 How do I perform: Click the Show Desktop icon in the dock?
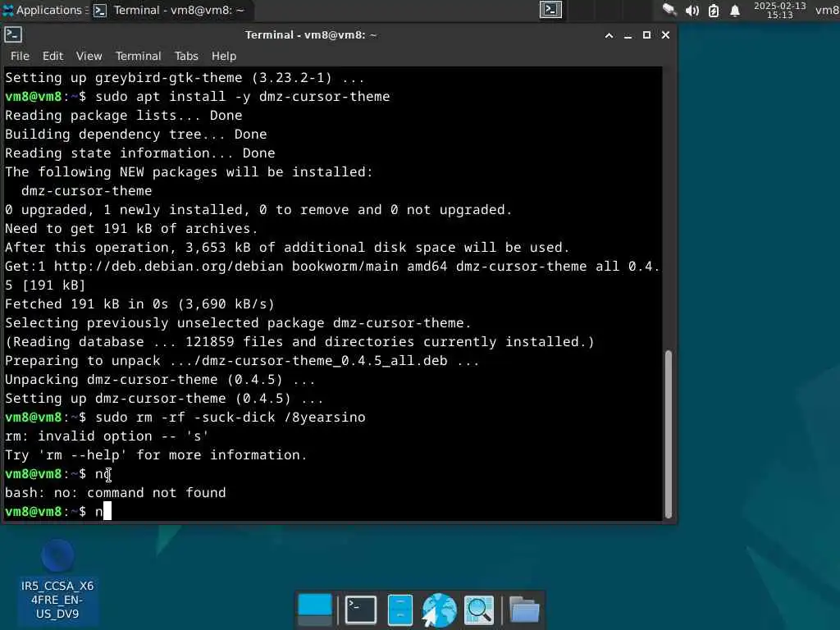point(314,609)
